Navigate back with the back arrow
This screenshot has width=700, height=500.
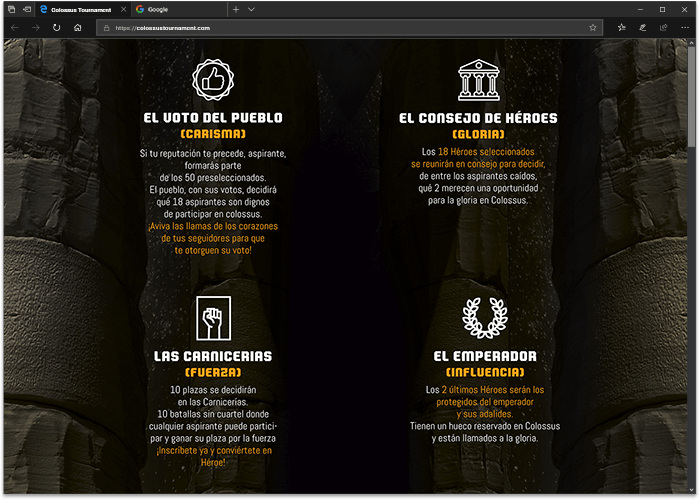(x=14, y=28)
